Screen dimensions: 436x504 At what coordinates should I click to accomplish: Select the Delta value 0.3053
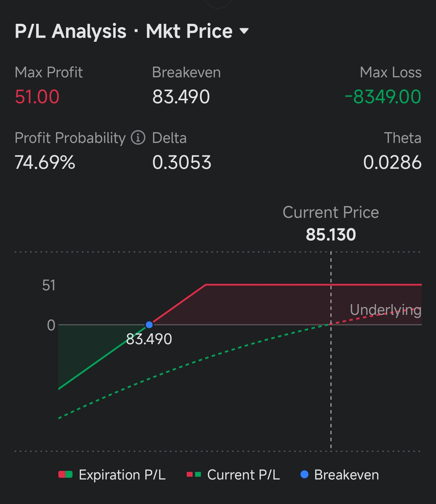182,162
